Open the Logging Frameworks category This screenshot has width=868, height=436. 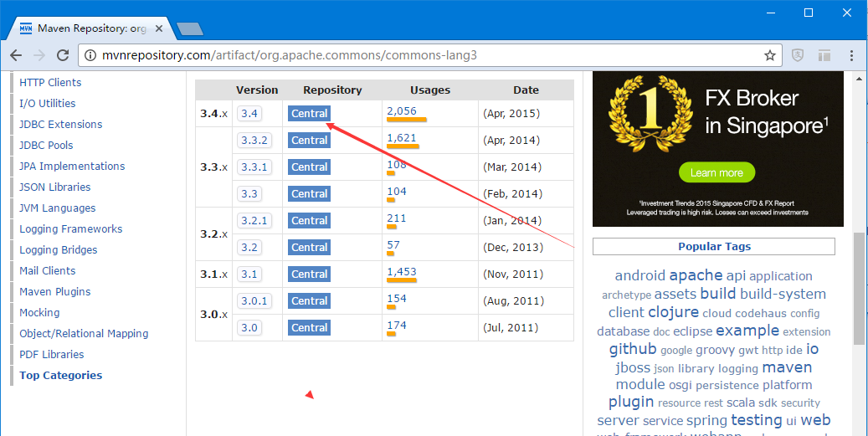tap(71, 229)
